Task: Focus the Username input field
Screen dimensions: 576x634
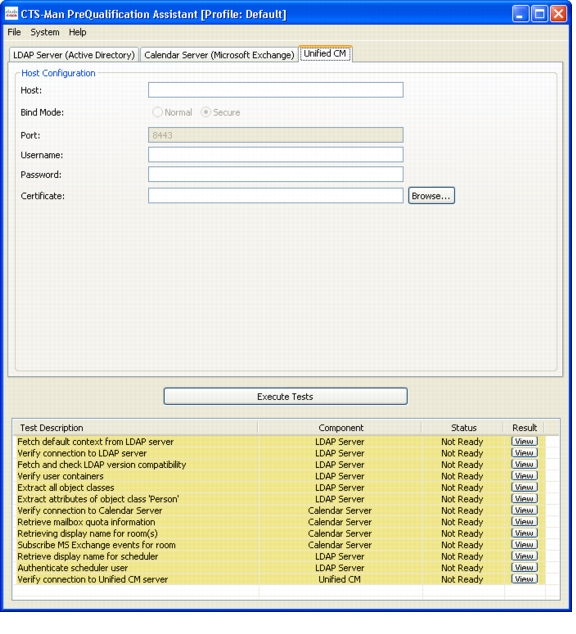Action: point(276,154)
